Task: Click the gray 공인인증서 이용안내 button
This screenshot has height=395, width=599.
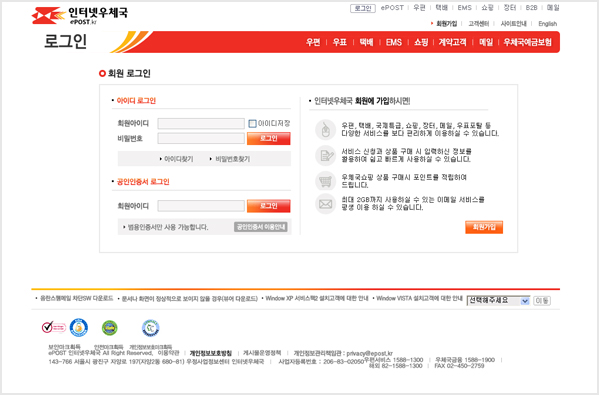Action: click(x=261, y=227)
